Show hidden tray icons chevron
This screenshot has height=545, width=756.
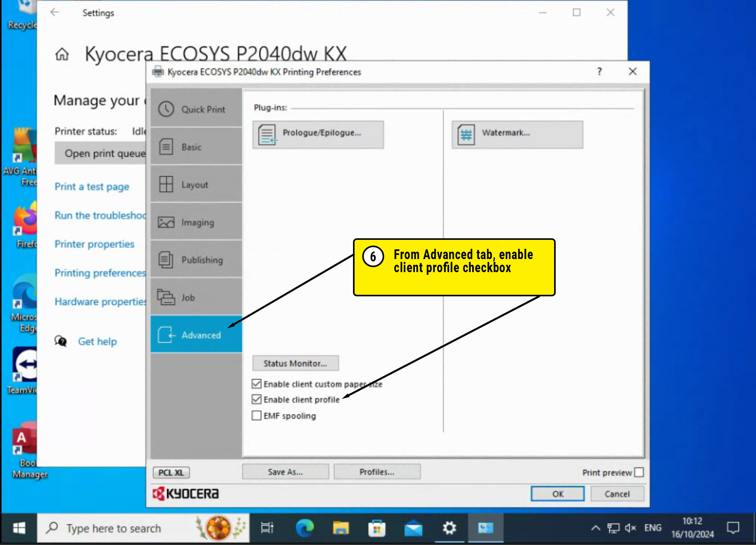[x=596, y=528]
